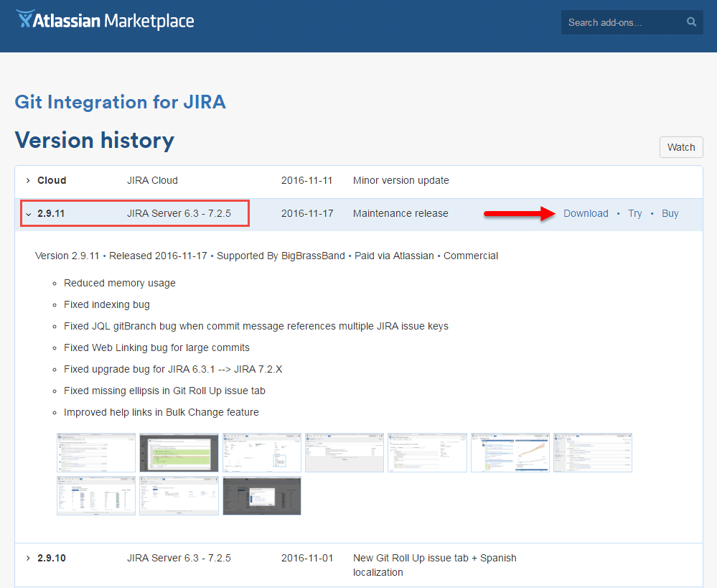
Task: Click the 'Maintenance release' summary
Action: [400, 213]
